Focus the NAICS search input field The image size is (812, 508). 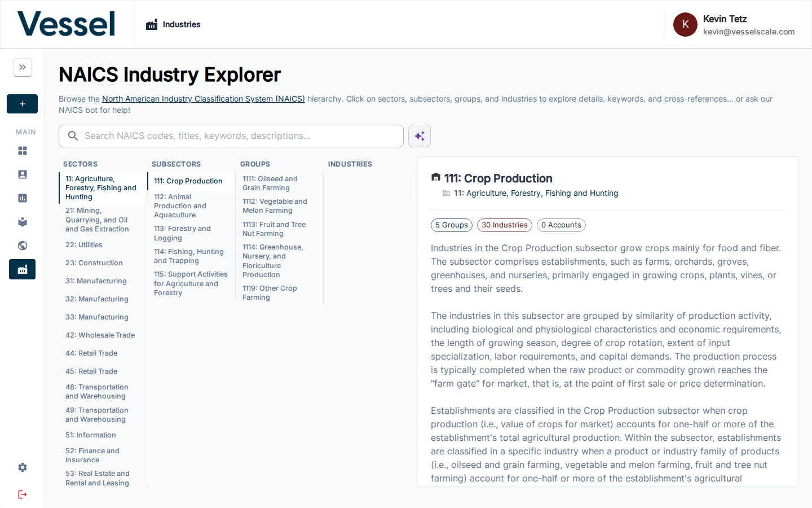[231, 136]
